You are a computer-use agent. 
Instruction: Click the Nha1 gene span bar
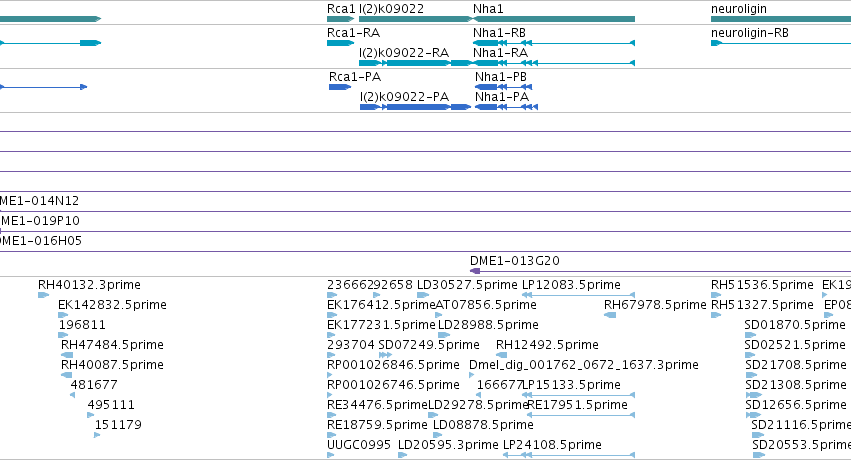[554, 19]
